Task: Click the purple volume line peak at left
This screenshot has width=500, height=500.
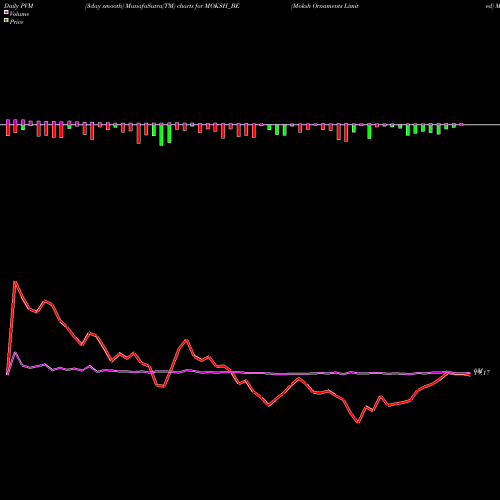Action: coord(15,352)
